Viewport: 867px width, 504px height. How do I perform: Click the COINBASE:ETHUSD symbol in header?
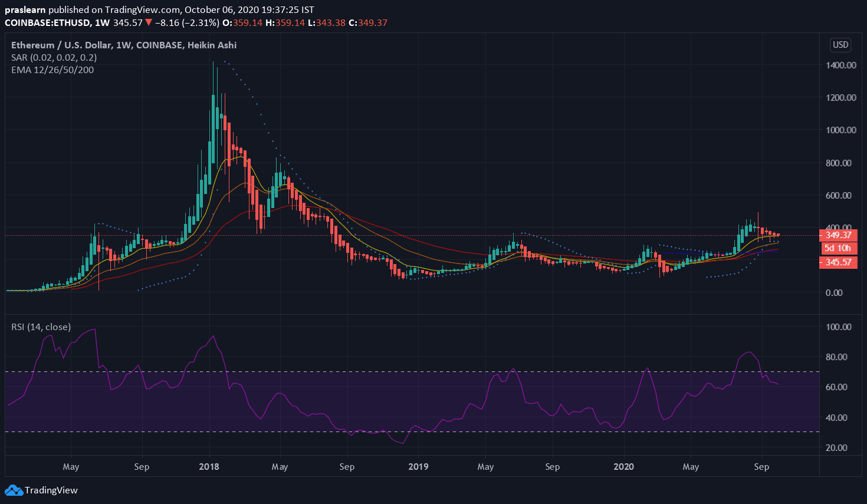47,22
